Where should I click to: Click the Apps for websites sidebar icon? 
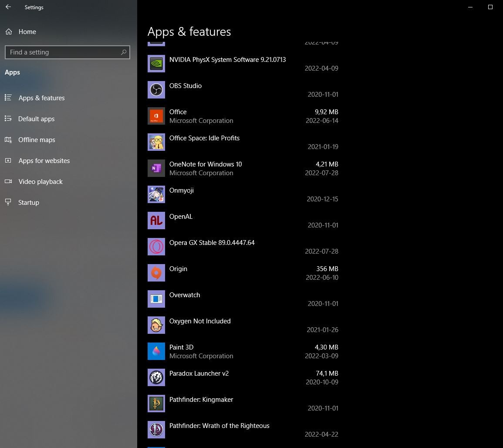pyautogui.click(x=8, y=160)
